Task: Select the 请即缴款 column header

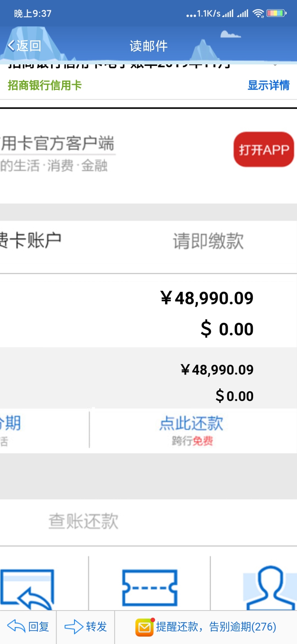Action: tap(208, 241)
